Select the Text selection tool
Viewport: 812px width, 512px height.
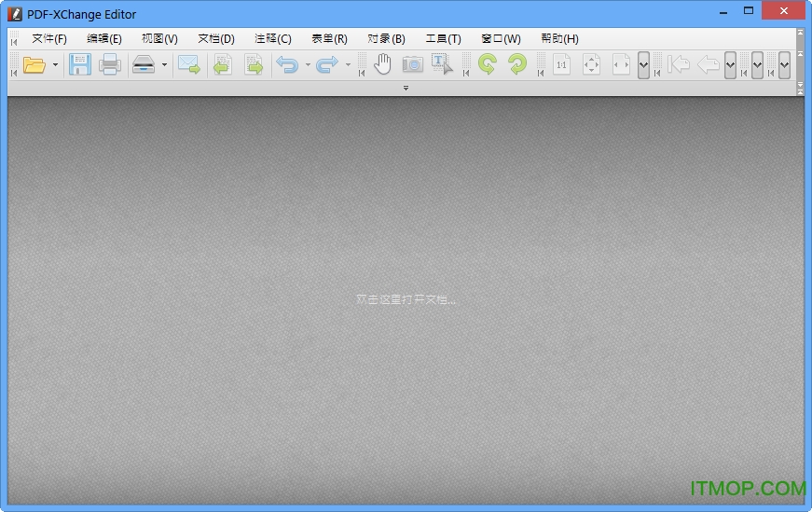442,64
